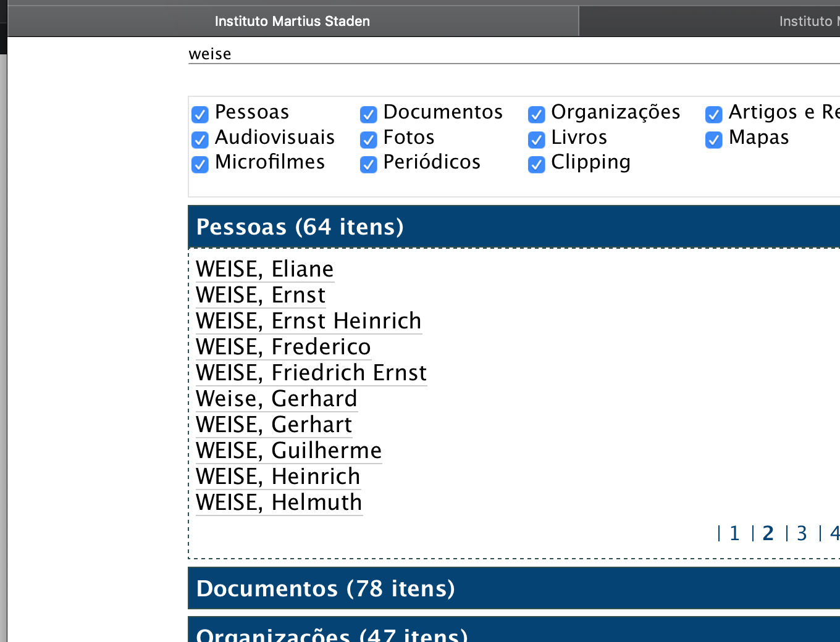Jump to page 3 of Pessoas results
This screenshot has height=642, width=840.
802,533
